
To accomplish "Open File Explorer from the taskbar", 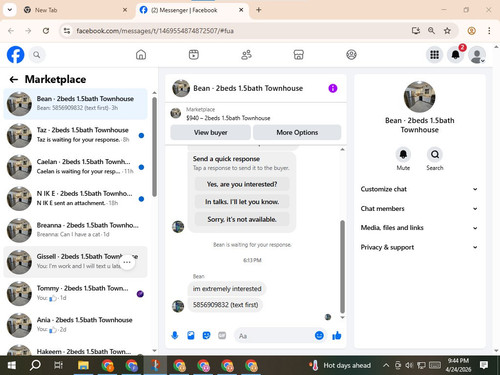I will 83,365.
